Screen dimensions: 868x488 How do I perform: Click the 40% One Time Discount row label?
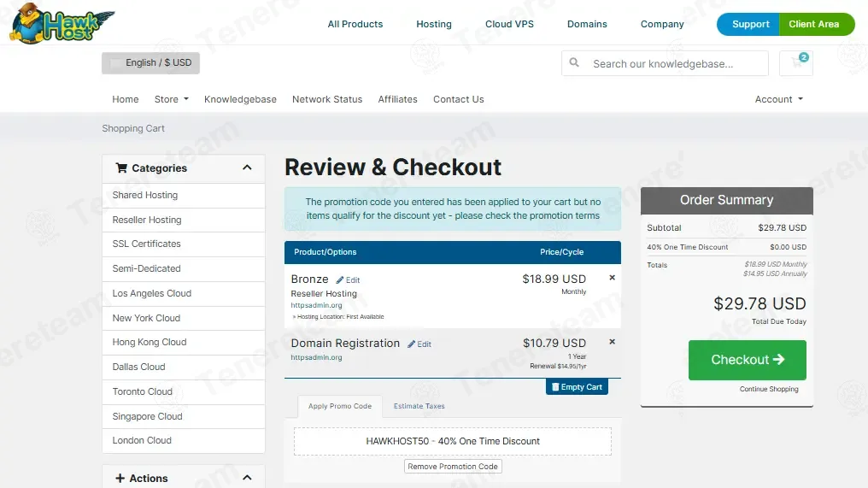click(x=688, y=247)
